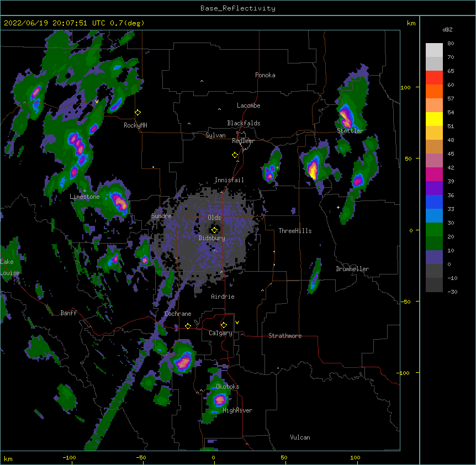The image size is (476, 465).
Task: Select the Vulcan label
Action: [x=300, y=437]
